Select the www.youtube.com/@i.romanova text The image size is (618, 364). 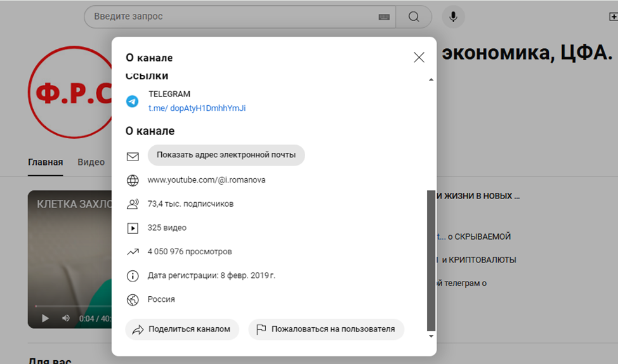coord(206,180)
